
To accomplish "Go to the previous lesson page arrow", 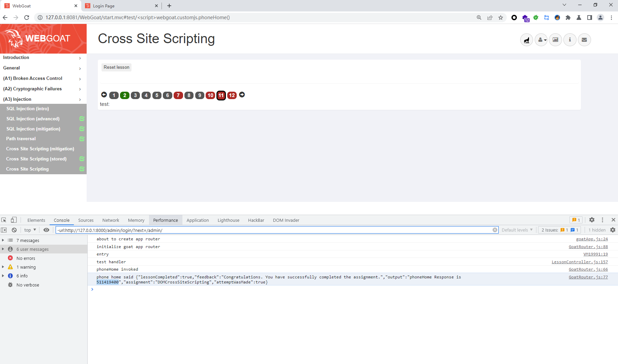I will [104, 95].
